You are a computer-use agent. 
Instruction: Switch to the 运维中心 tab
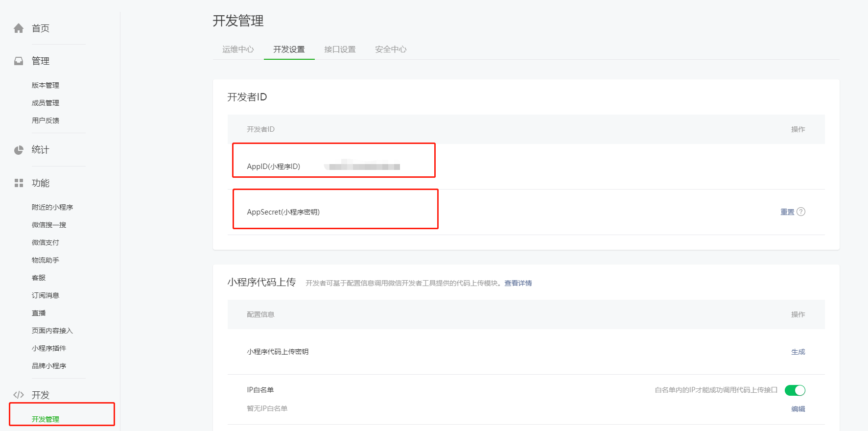coord(238,49)
